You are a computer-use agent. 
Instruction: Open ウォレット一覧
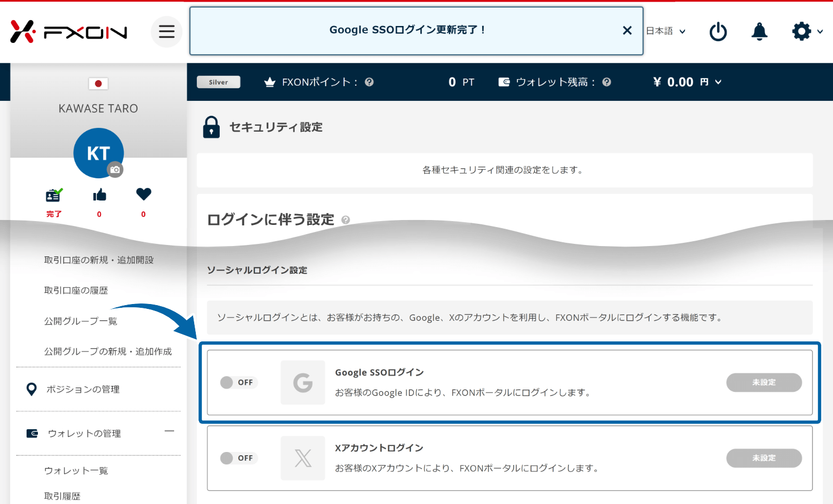click(x=76, y=471)
